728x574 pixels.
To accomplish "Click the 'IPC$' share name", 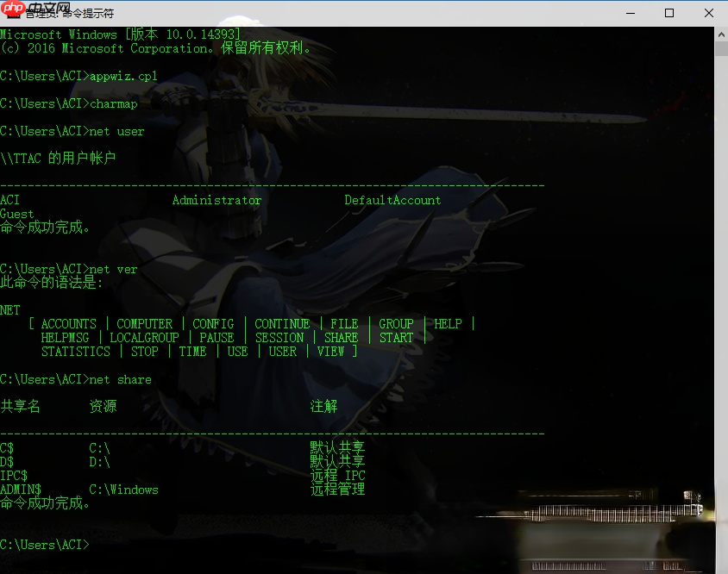I will pos(14,476).
